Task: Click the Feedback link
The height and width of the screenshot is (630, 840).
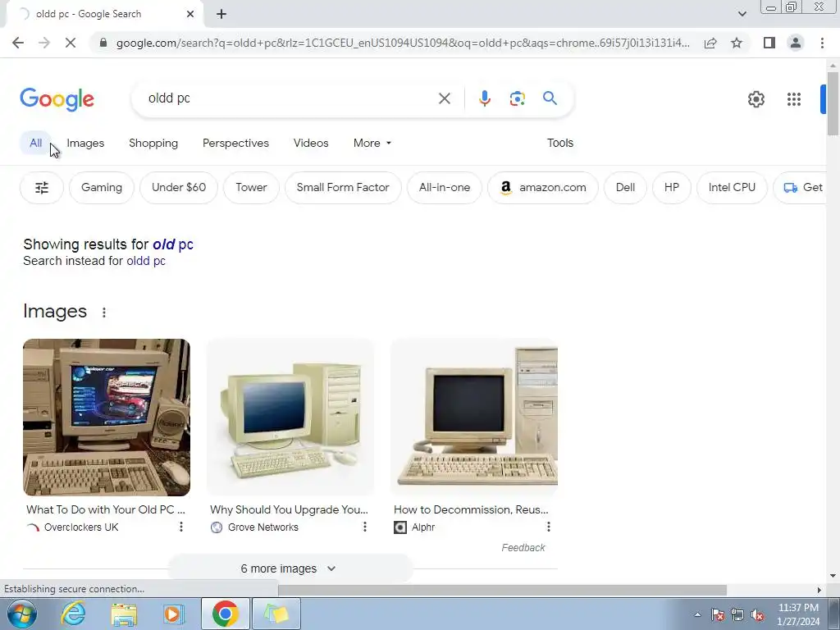Action: click(523, 547)
